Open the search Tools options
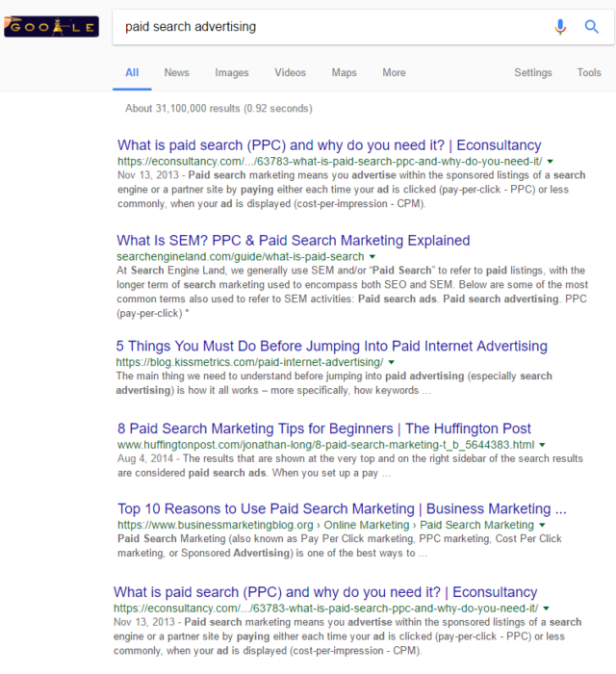 click(588, 72)
